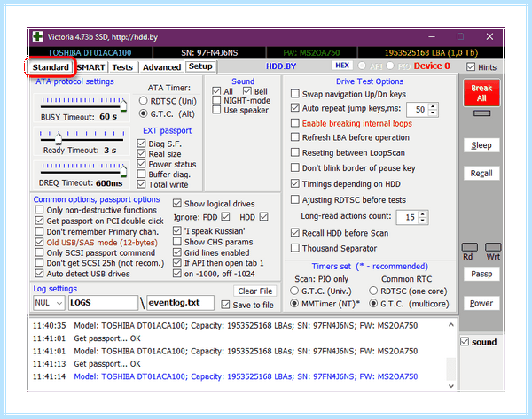Viewport: 532px width, 419px height.
Task: Select G.T.C. (multicore) common timer
Action: click(x=373, y=304)
